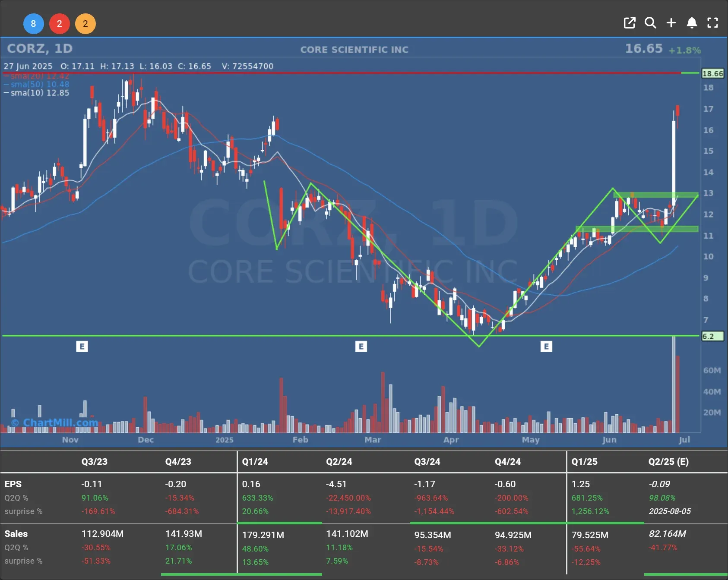Click the Q3/24 column header

point(427,461)
